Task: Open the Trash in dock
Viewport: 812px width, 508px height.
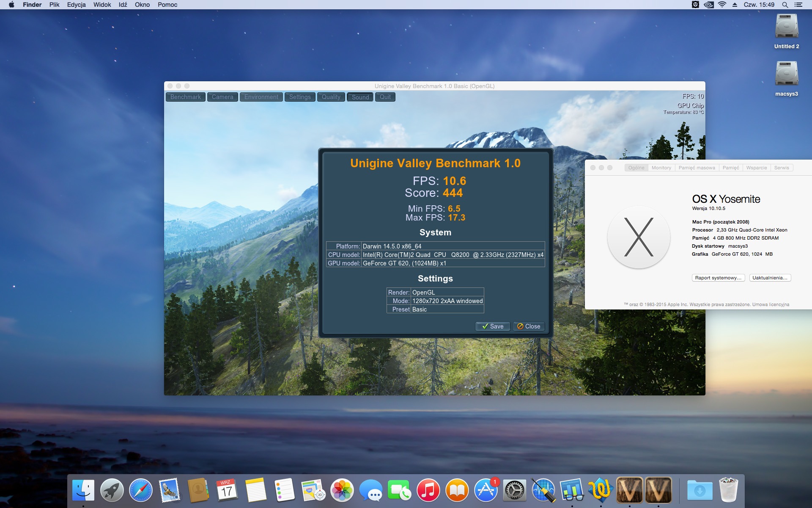Action: tap(728, 490)
